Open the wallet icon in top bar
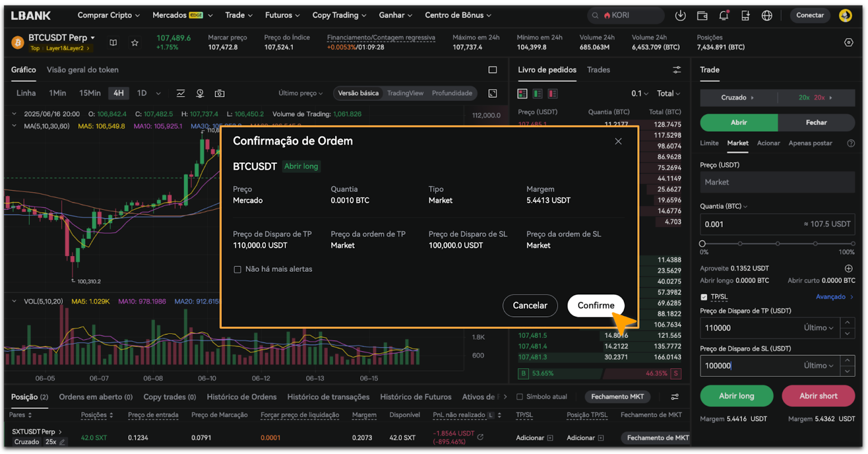Image resolution: width=868 pixels, height=454 pixels. coord(702,16)
